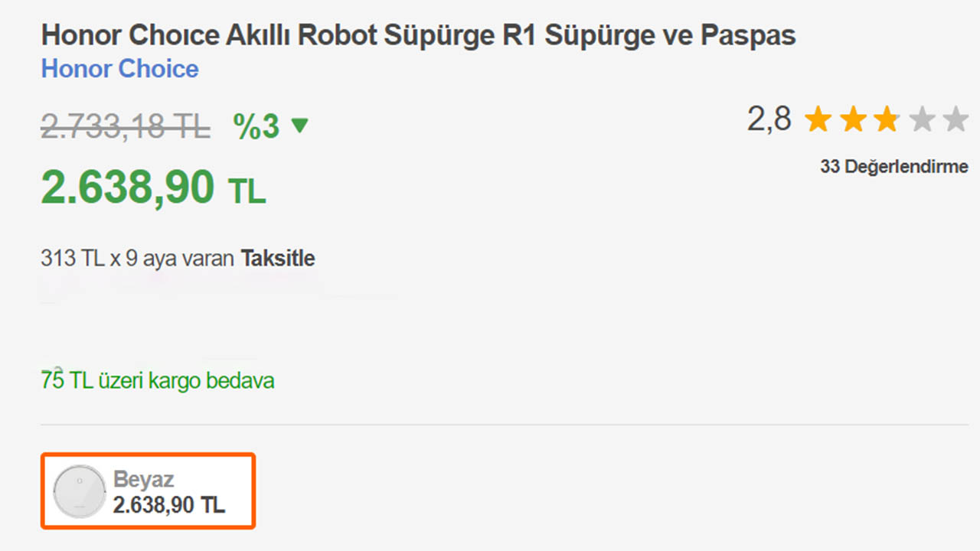Open the Honor Choice brand link

(119, 69)
